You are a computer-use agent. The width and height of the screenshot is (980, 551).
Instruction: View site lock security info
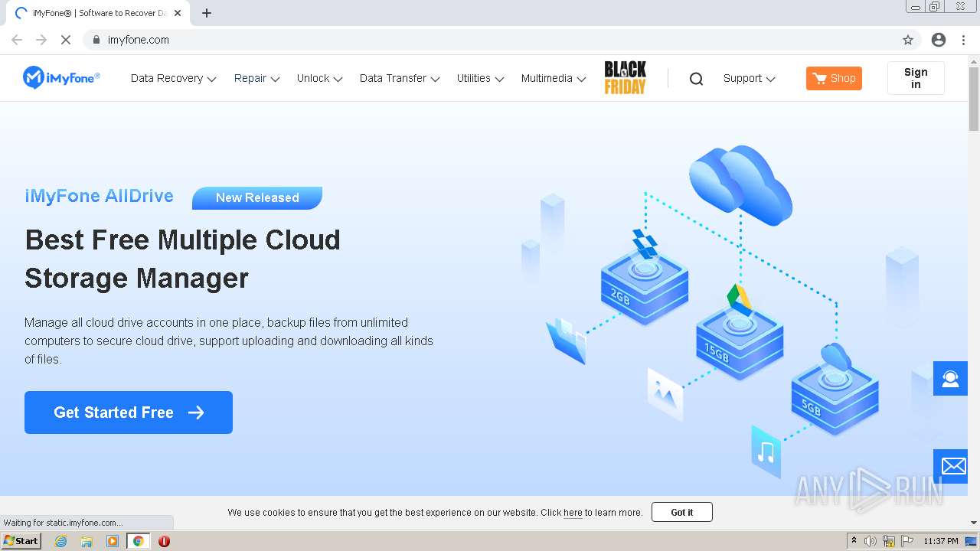[96, 40]
